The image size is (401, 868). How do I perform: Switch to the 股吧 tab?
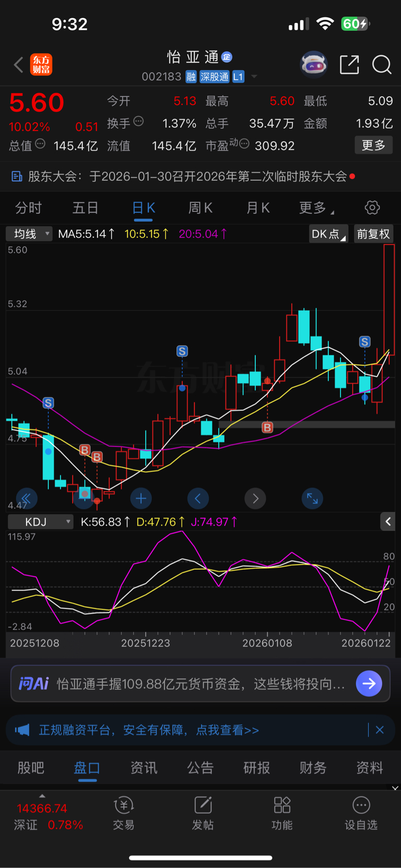coord(31,768)
